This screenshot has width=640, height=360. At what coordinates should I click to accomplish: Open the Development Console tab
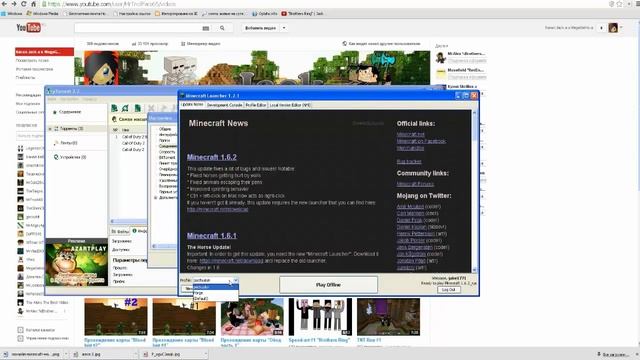coord(224,105)
